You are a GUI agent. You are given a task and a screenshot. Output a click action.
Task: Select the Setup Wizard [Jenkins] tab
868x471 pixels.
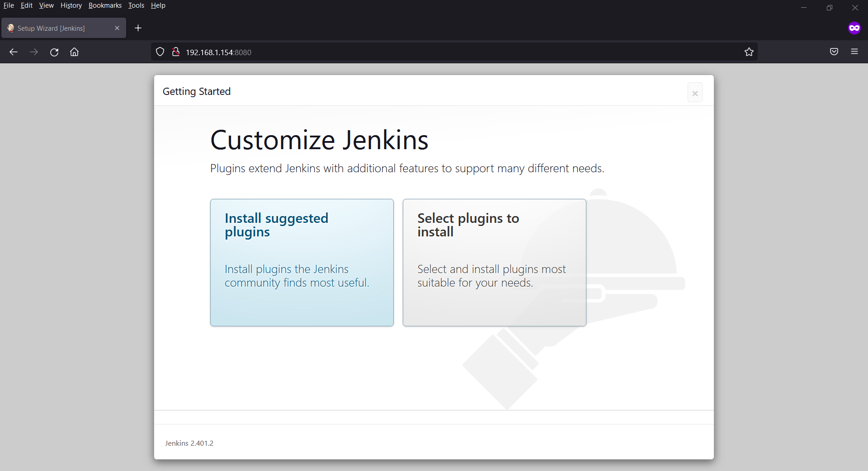click(64, 28)
